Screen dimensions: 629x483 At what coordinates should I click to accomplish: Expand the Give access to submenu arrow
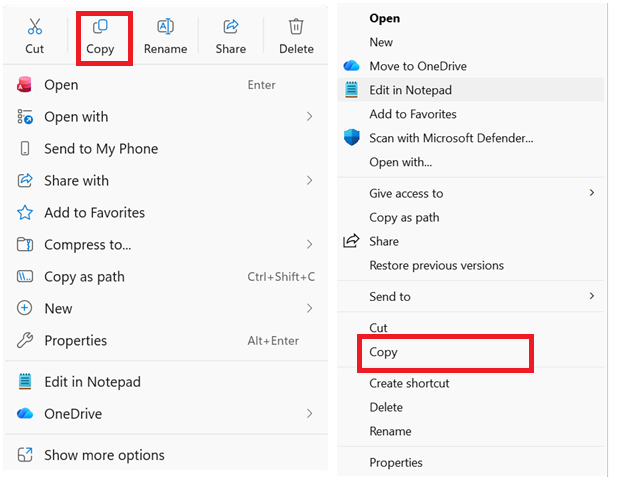coord(592,193)
